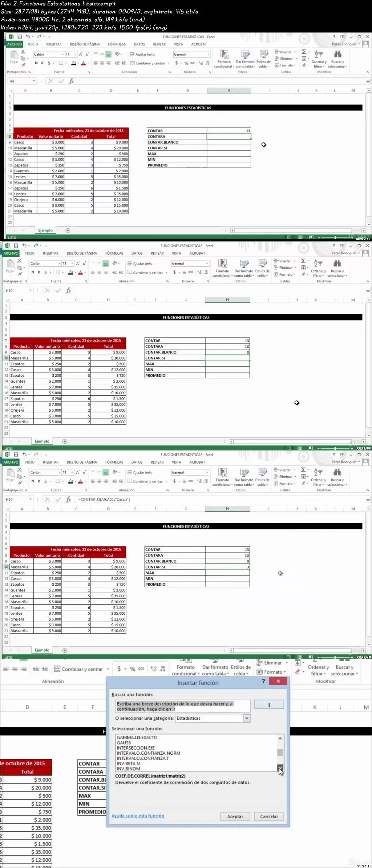372x868 pixels.
Task: Click Formato cells in the =CONTAR.SI formula frame
Action: pos(284,484)
